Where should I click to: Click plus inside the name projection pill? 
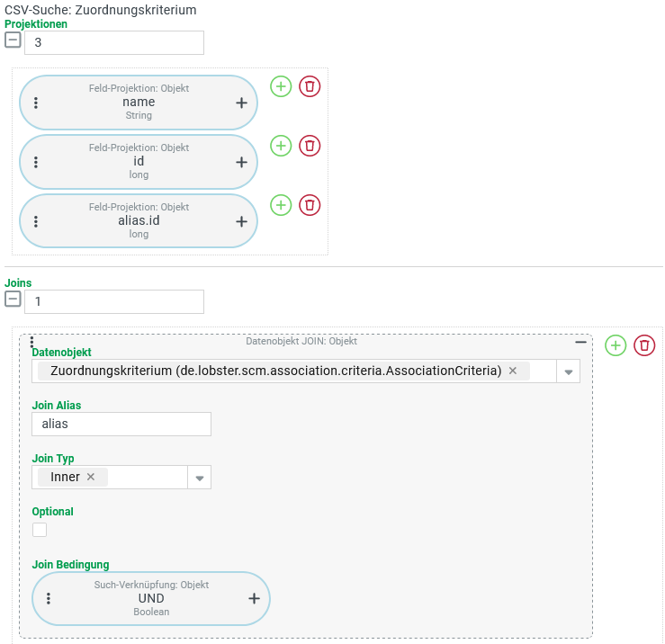(x=241, y=103)
